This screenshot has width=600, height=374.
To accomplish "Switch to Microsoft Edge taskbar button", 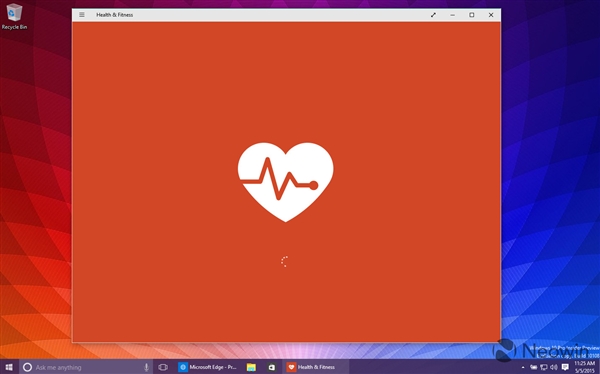I will coord(208,367).
